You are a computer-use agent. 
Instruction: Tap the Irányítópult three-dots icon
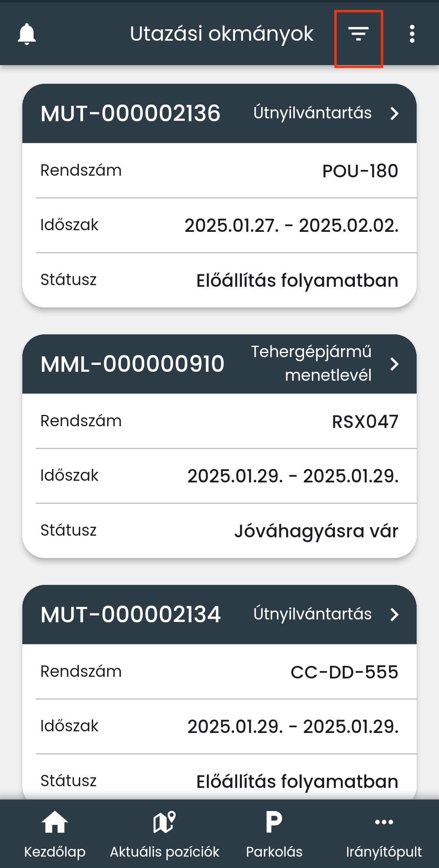[384, 822]
